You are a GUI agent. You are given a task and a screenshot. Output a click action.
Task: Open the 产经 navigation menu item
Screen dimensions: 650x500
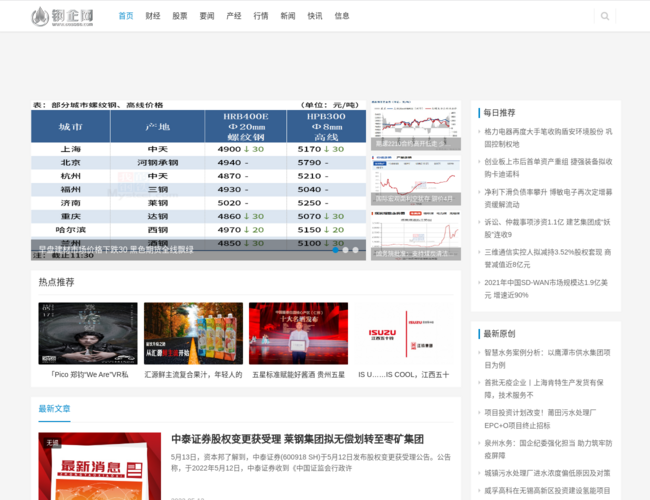pos(233,16)
